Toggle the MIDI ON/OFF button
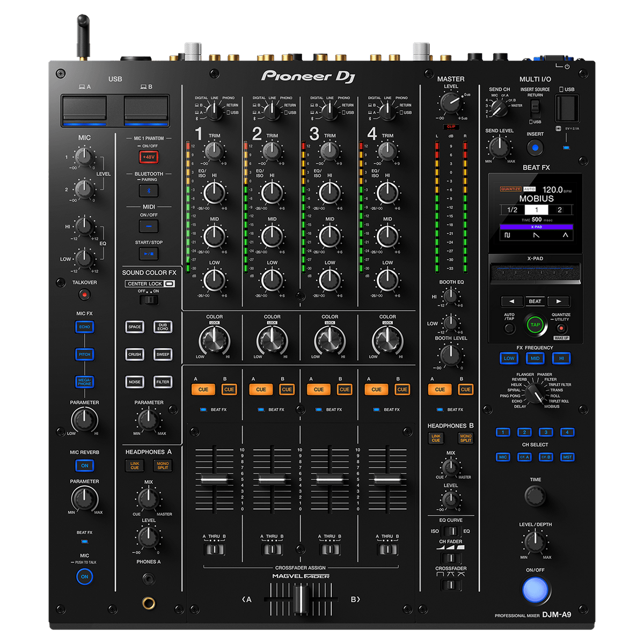Viewport: 644px width, 644px height. [149, 226]
